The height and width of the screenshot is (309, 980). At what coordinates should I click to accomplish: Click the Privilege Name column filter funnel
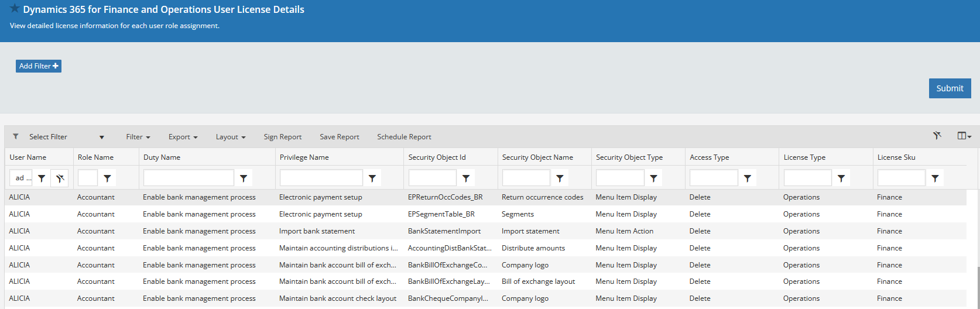372,178
